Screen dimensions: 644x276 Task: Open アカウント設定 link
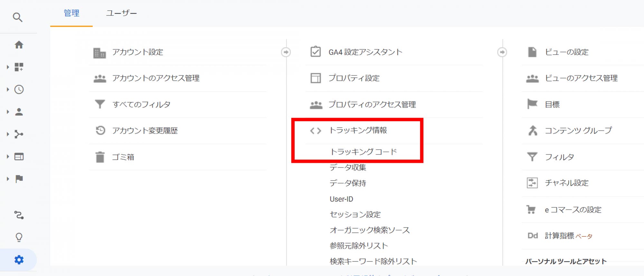click(137, 52)
